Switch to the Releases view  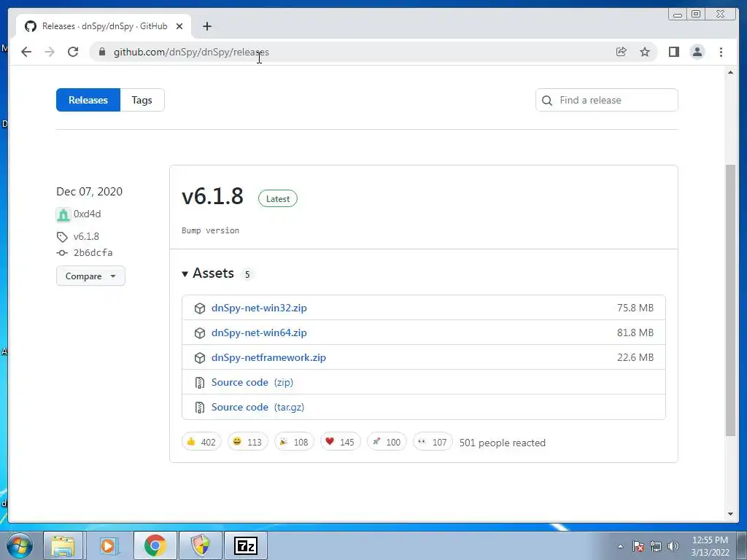click(x=88, y=100)
